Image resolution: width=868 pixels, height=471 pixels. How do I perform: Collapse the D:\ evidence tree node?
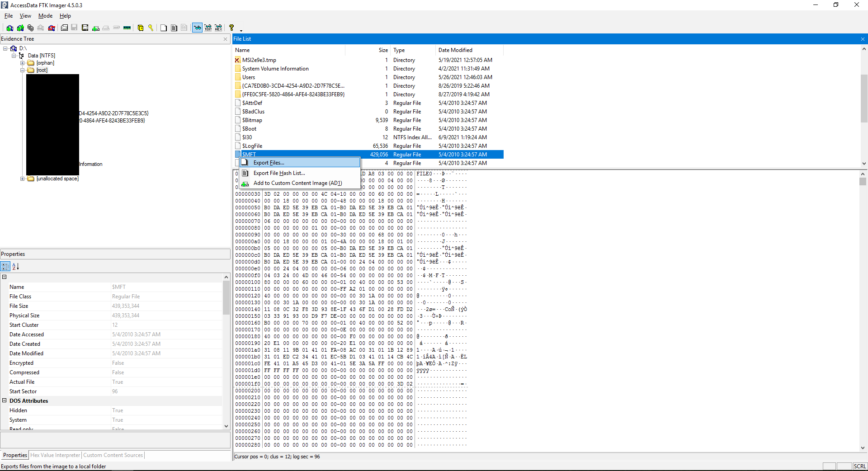(5, 48)
